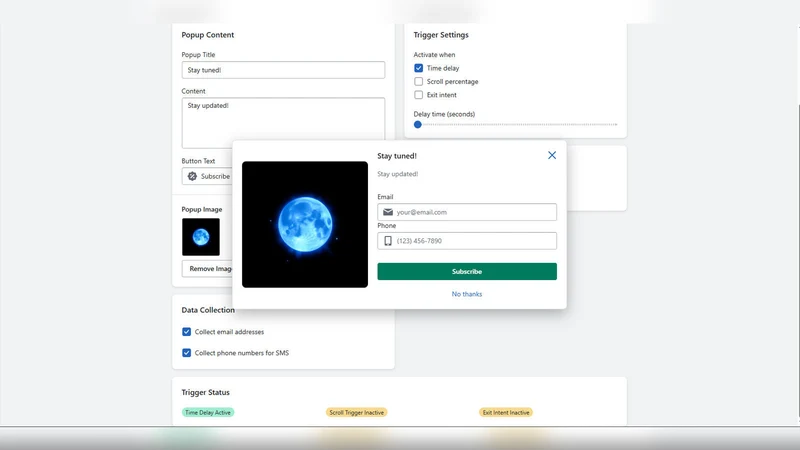Adjust the Delay time slider handle

(418, 124)
